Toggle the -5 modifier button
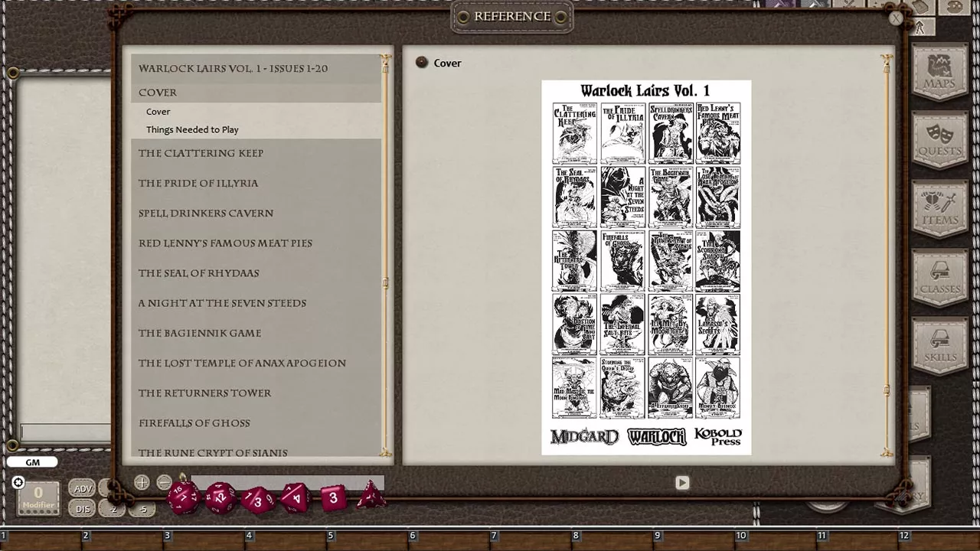This screenshot has width=980, height=551. pos(142,508)
